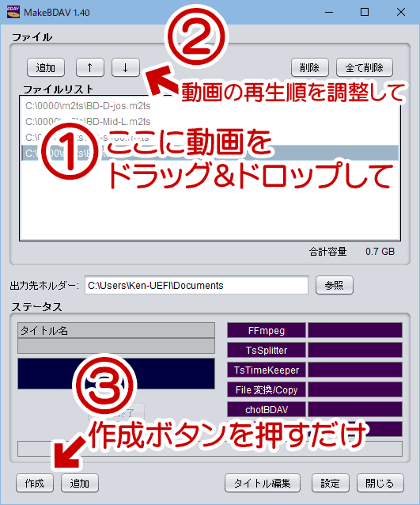Click the 削除 button
Screen dimensions: 420x505
coord(309,67)
